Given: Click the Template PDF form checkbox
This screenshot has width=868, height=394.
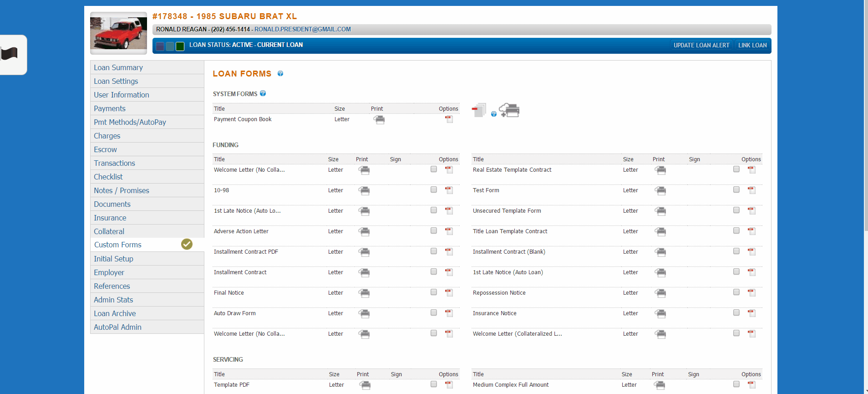Looking at the screenshot, I should pyautogui.click(x=434, y=384).
